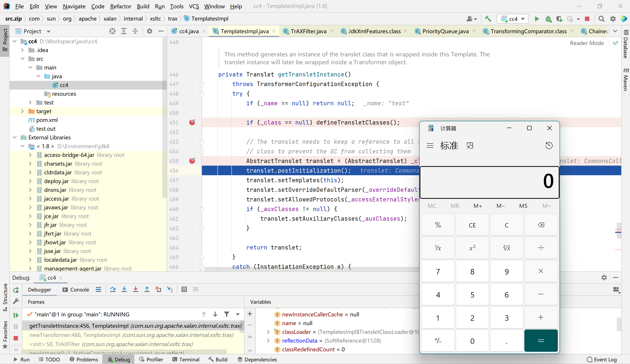Expand the classLoader variable node

point(268,332)
